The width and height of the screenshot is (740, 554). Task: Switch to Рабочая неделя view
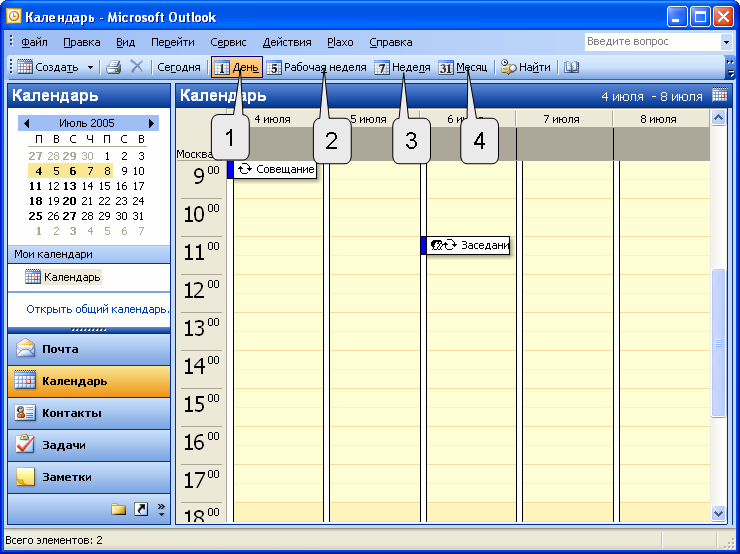click(x=316, y=67)
